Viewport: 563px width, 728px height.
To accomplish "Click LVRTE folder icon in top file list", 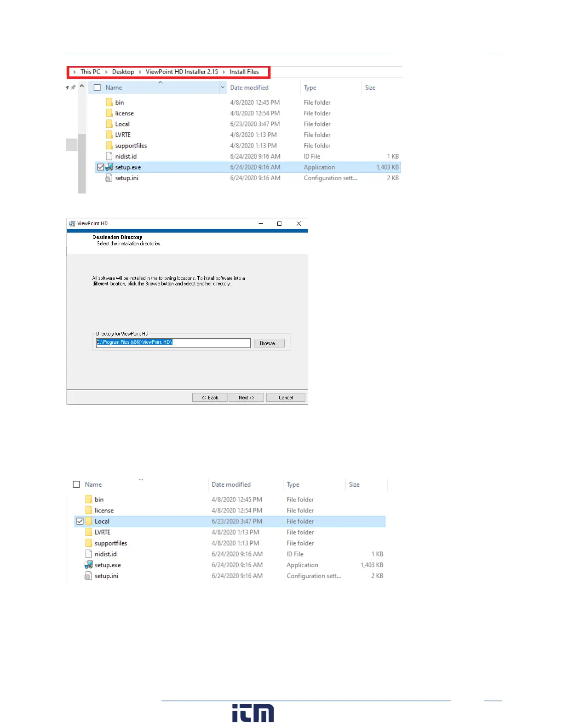I will [109, 135].
